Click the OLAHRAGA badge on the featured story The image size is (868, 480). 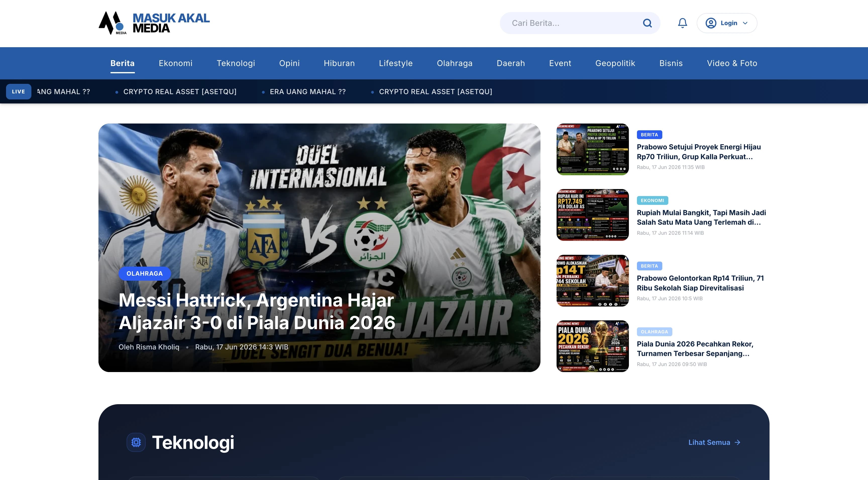click(145, 274)
